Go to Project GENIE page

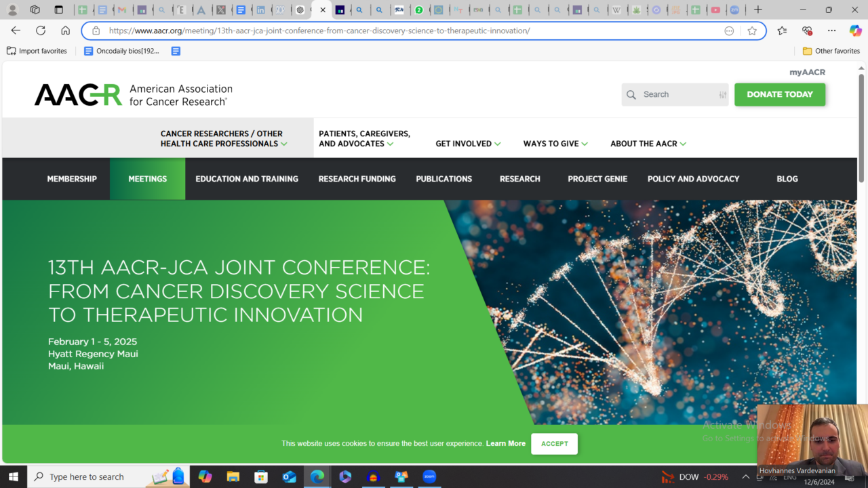597,179
